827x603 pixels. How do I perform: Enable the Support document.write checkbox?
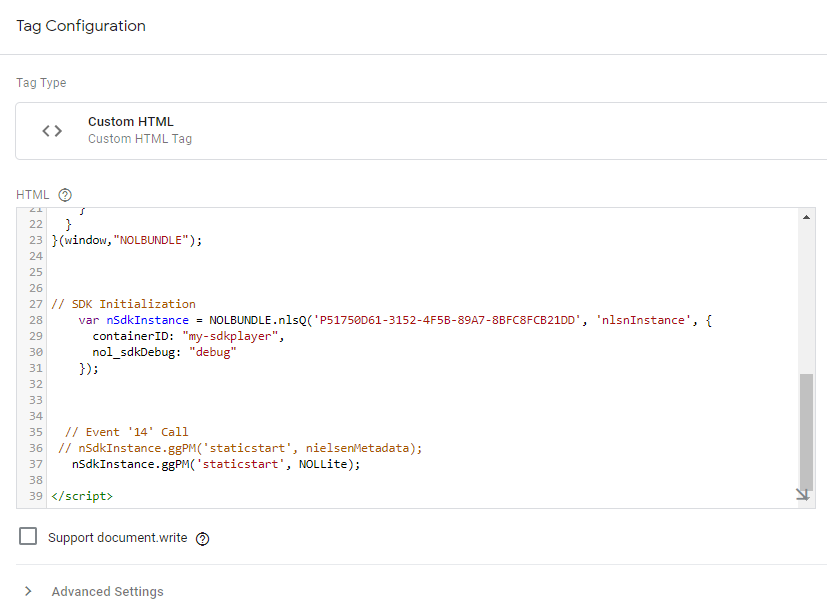click(28, 536)
